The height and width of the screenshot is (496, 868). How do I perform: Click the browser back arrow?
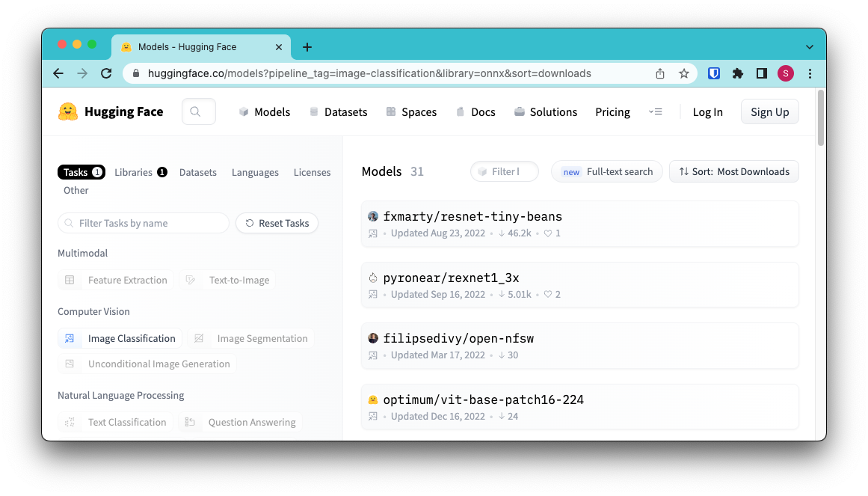pos(58,73)
